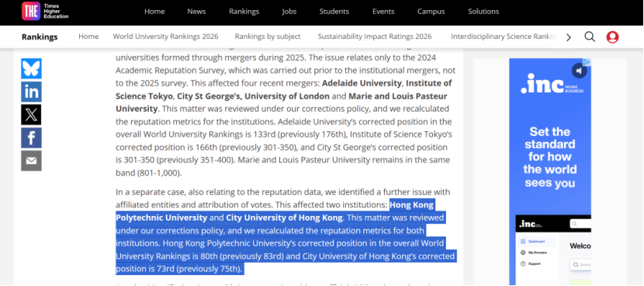This screenshot has height=286, width=644.
Task: Open the Times Higher Education logo
Action: (45, 11)
